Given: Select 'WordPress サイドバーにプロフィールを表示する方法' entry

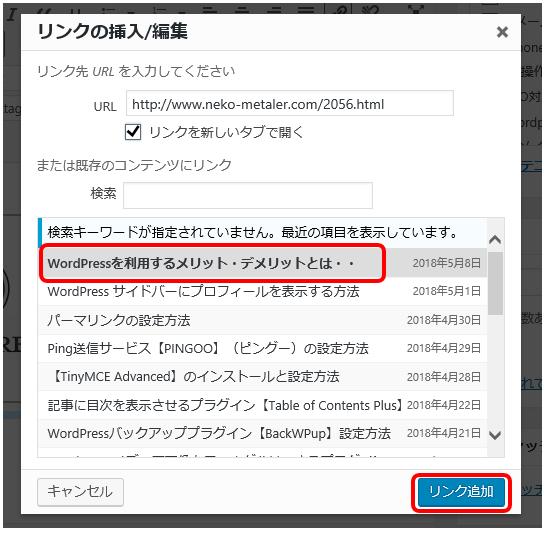Looking at the screenshot, I should click(262, 291).
